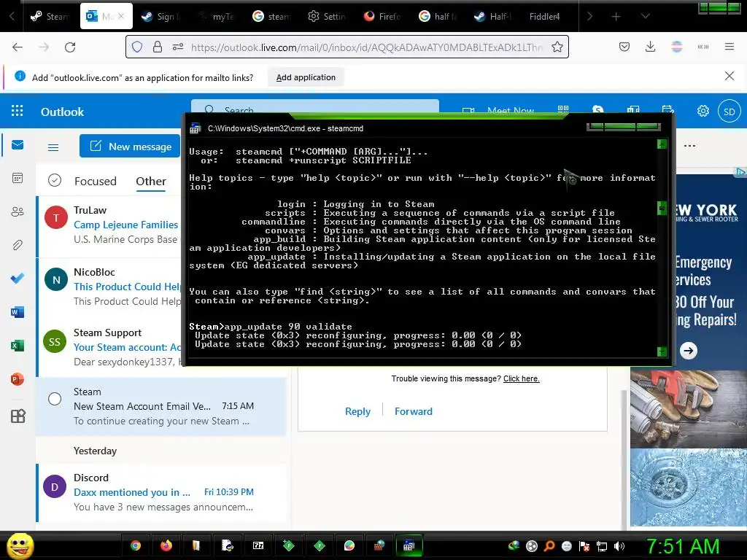Image resolution: width=747 pixels, height=560 pixels.
Task: Open the Discord Daxx mentioned you email
Action: (x=162, y=492)
